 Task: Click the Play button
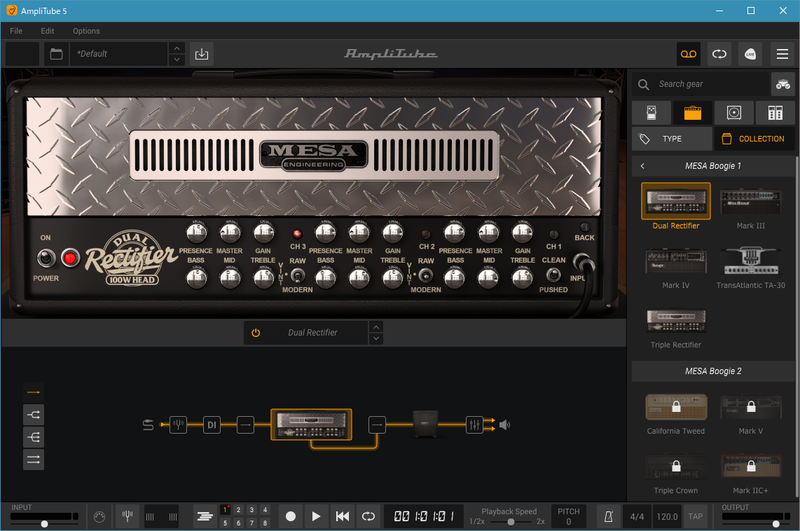pyautogui.click(x=316, y=517)
